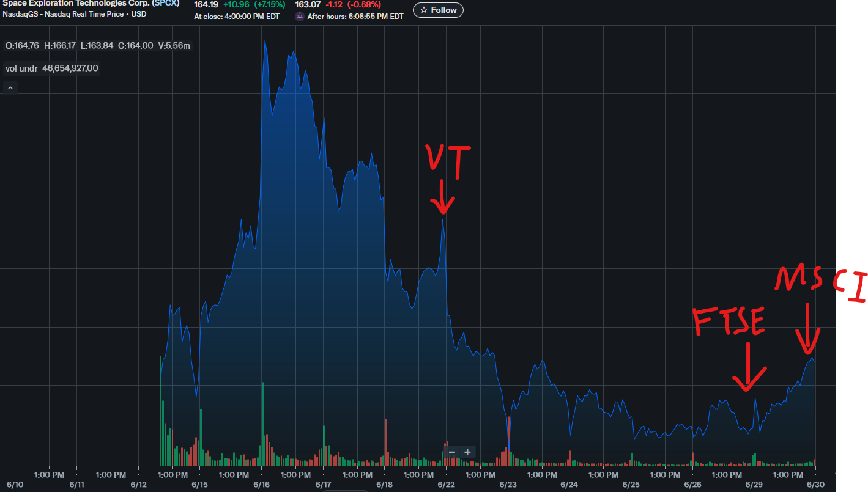Viewport: 868px width, 492px height.
Task: Click the 'After hours: 6:08:55 PM EDT' timestamp
Action: pyautogui.click(x=355, y=17)
